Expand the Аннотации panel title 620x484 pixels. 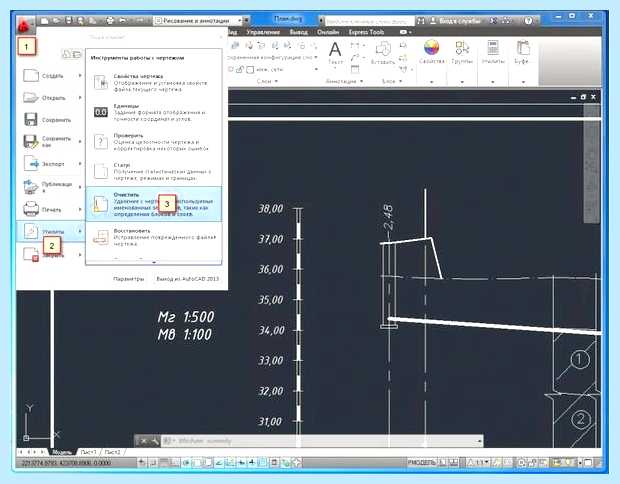pyautogui.click(x=344, y=81)
